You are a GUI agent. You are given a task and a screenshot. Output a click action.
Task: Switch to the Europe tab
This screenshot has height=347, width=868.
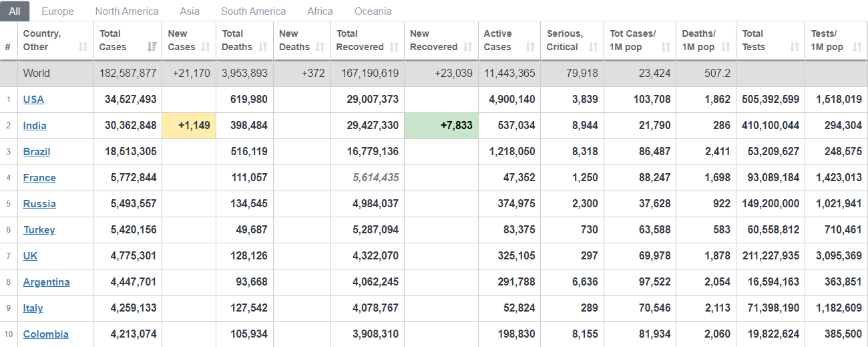tap(57, 11)
